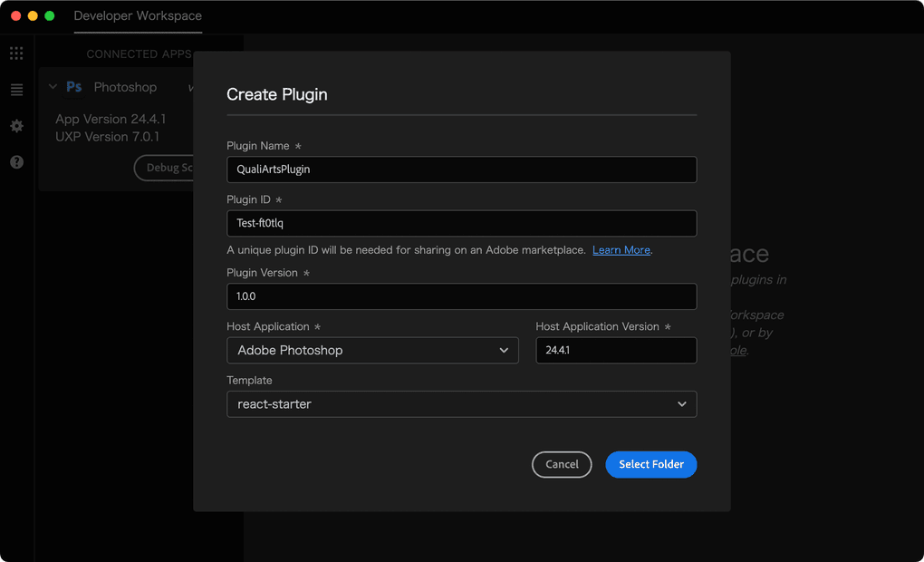
Task: Open settings via the gear icon
Action: tap(16, 126)
